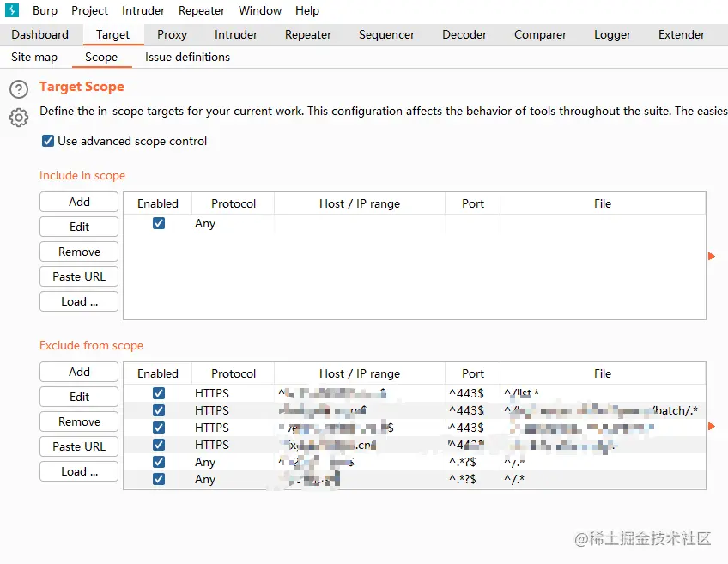
Task: Click Load under Include in scope
Action: click(x=79, y=301)
